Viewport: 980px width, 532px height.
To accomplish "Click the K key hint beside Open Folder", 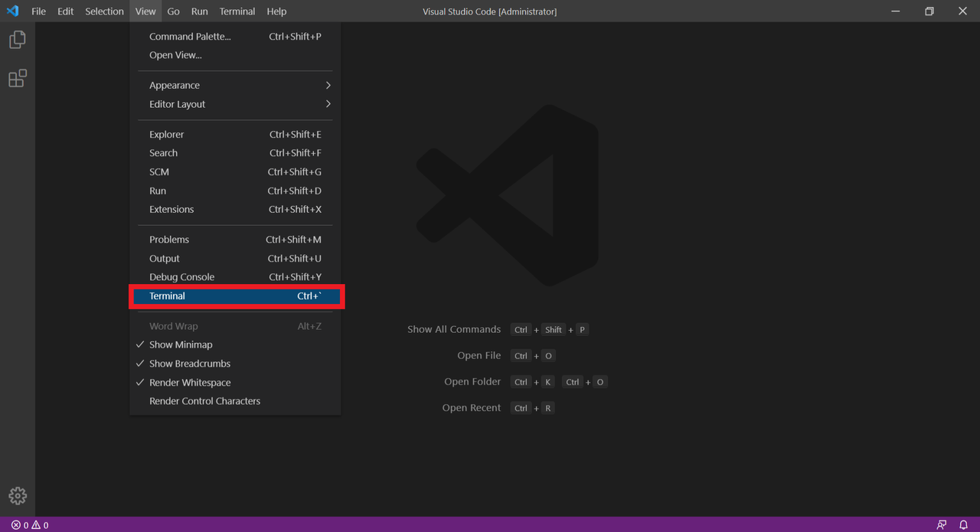I will [x=548, y=382].
